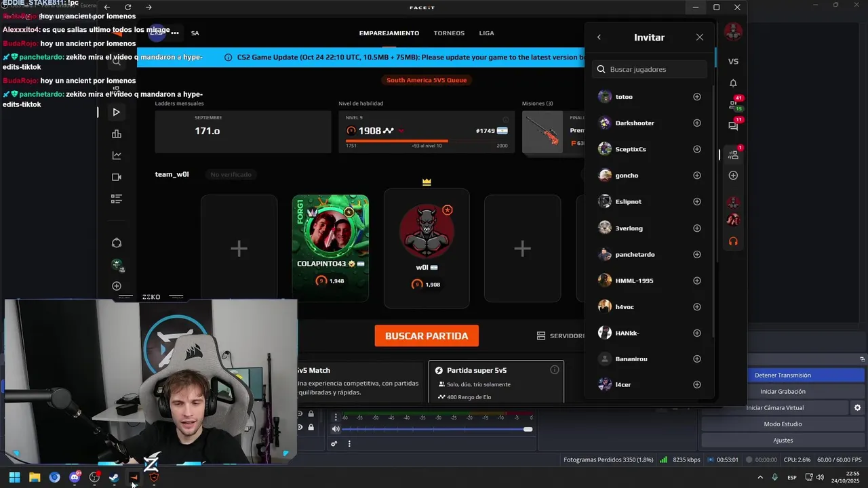
Task: Open friends list with 41 badge
Action: (x=734, y=104)
